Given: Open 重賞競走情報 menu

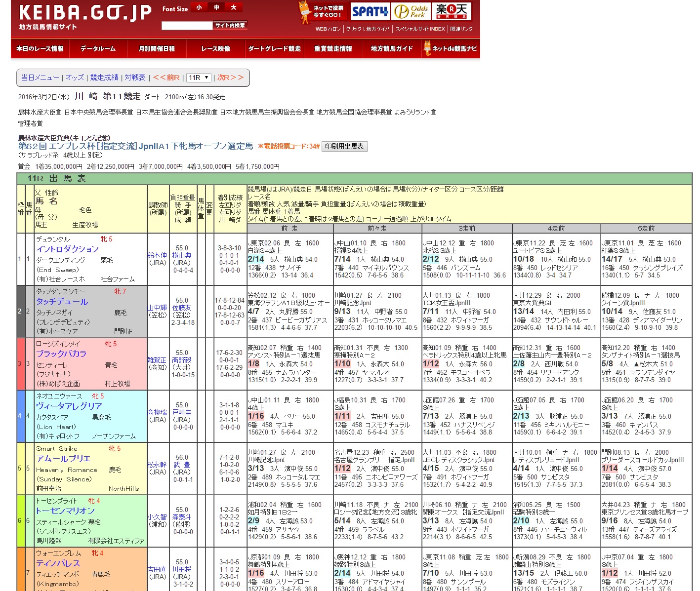Looking at the screenshot, I should coord(333,48).
